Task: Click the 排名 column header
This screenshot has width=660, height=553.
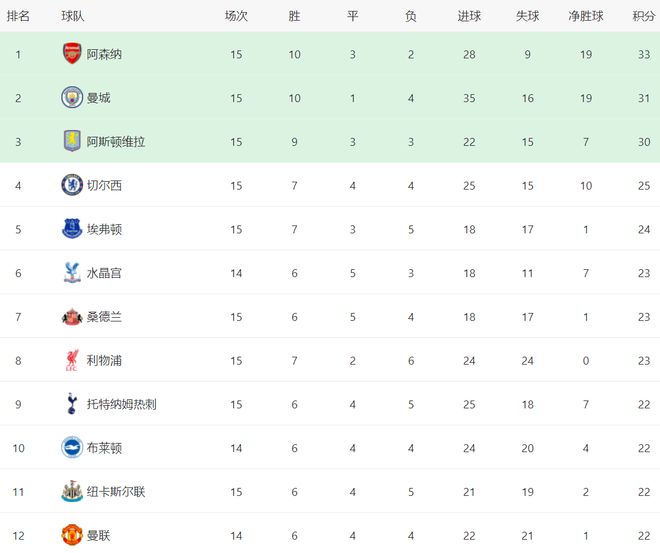Action: click(x=18, y=16)
